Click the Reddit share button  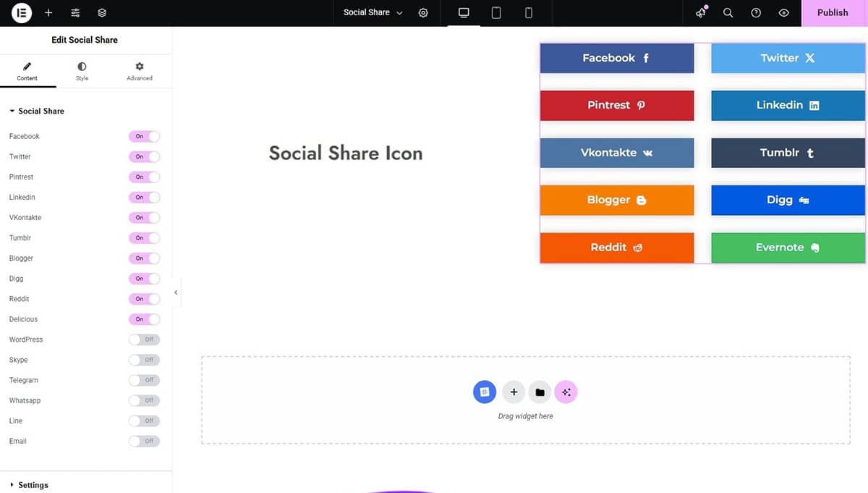coord(617,248)
